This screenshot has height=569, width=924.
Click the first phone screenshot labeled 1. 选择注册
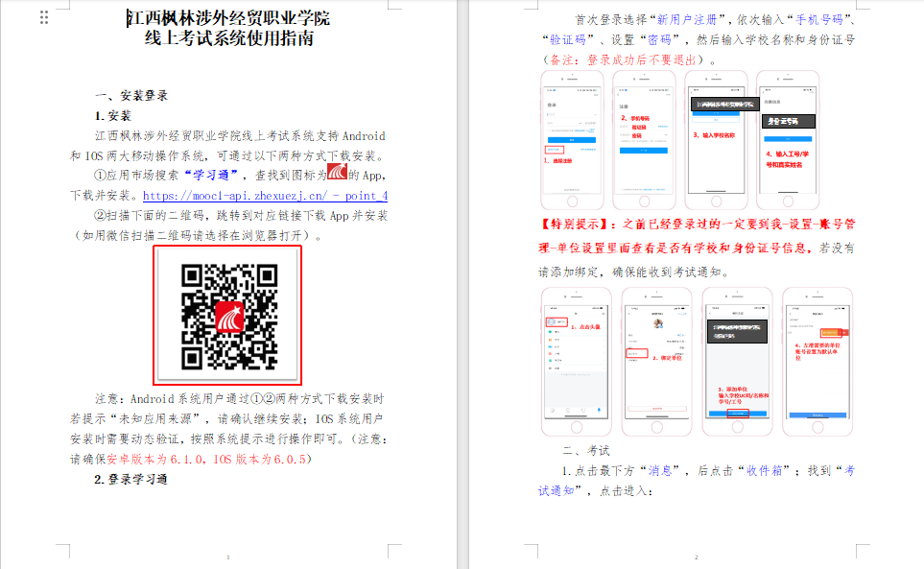click(571, 140)
